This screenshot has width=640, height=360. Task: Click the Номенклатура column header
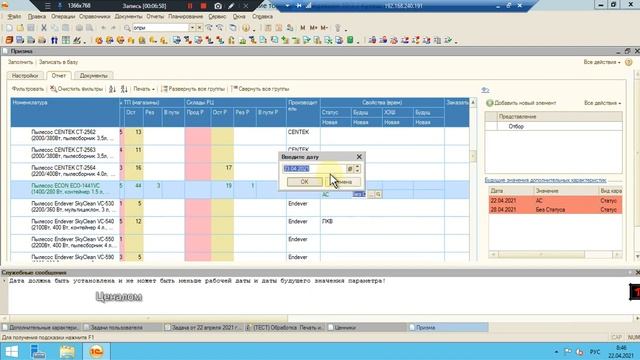(x=65, y=112)
